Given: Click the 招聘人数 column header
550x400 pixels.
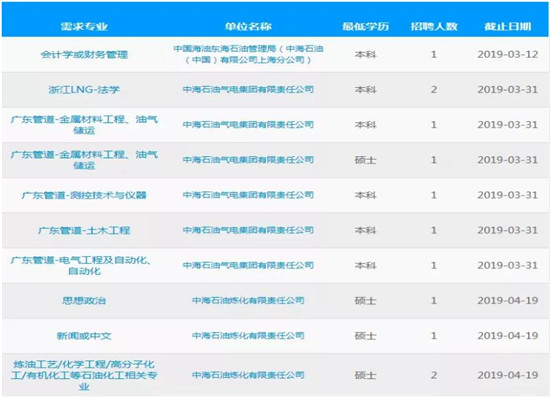Looking at the screenshot, I should coord(434,26).
